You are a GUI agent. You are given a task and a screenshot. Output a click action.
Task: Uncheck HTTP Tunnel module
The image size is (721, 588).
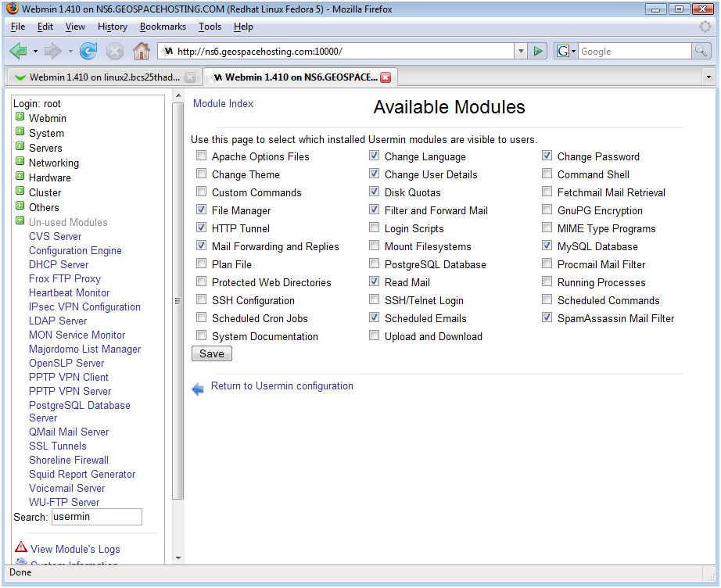201,228
